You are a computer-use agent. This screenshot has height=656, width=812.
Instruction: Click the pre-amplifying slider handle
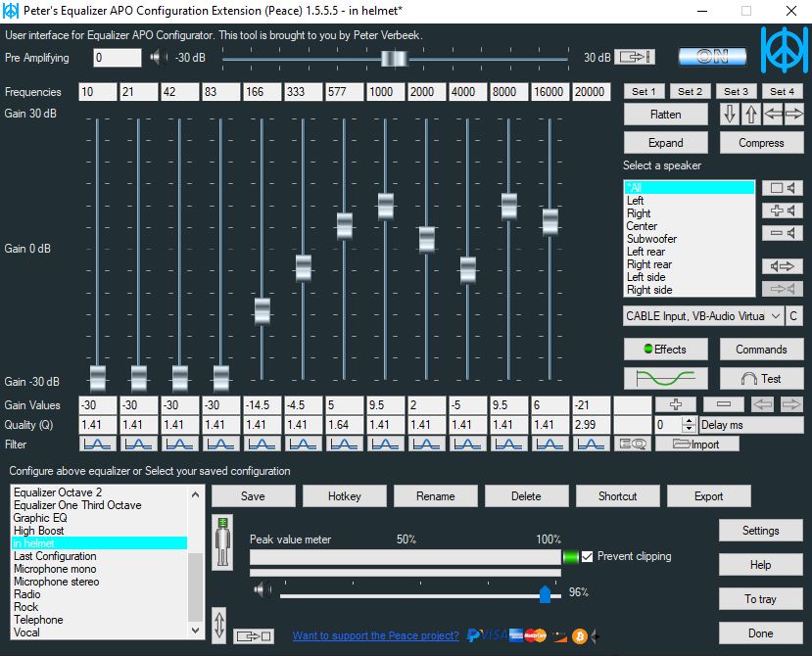[x=394, y=59]
